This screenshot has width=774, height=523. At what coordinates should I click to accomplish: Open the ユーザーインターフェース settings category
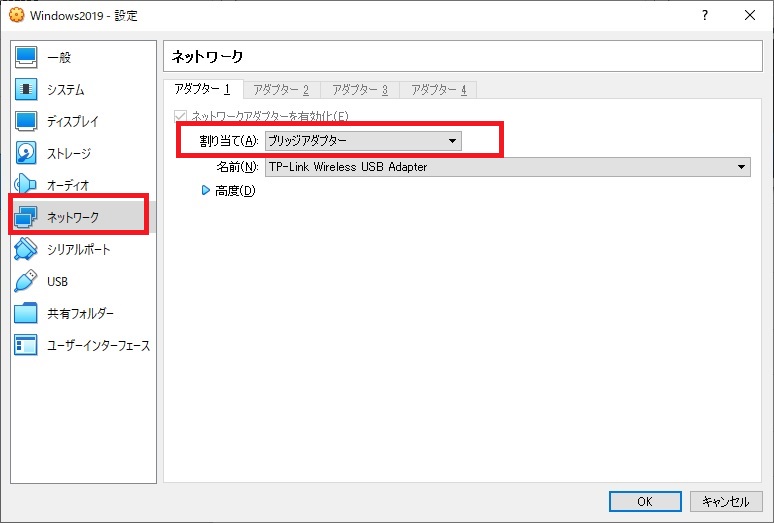coord(83,345)
